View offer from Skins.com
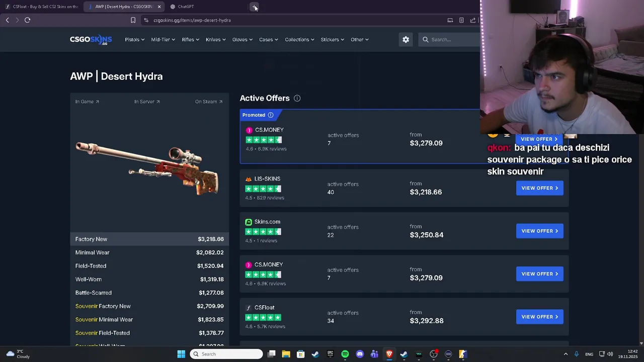Viewport: 644px width, 362px height. point(540,231)
